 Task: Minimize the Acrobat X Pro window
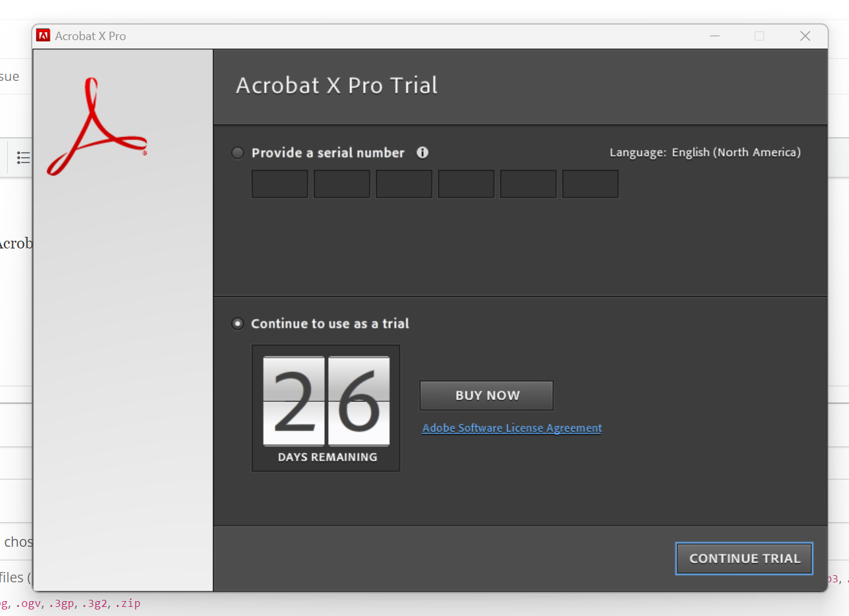point(714,36)
